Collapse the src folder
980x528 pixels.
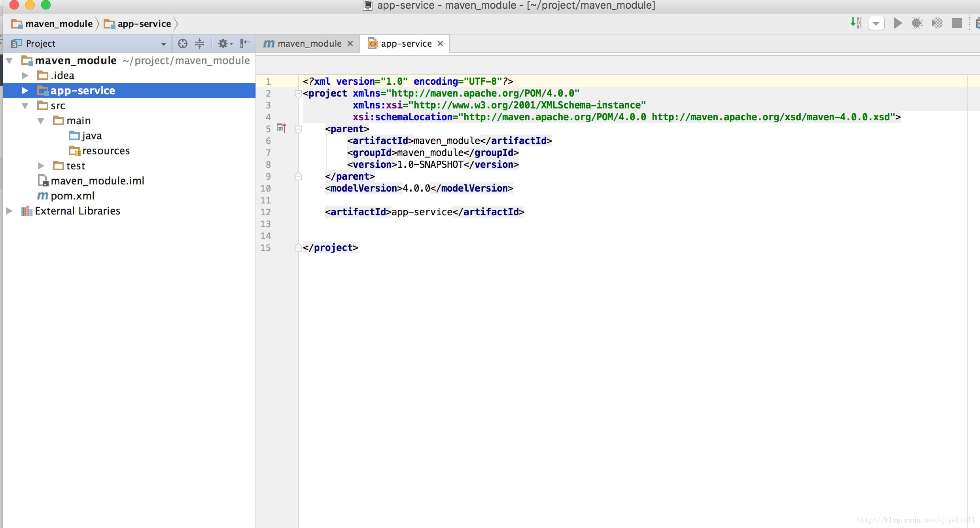(x=25, y=106)
